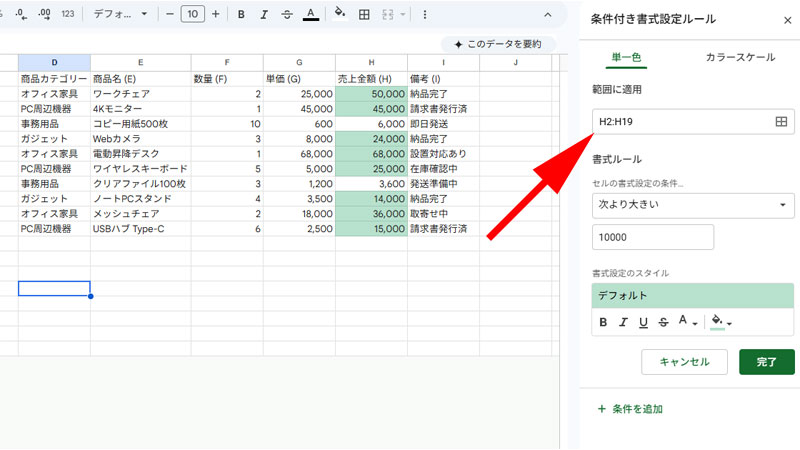Open the 次より大きい condition dropdown
The image size is (800, 450).
[693, 205]
